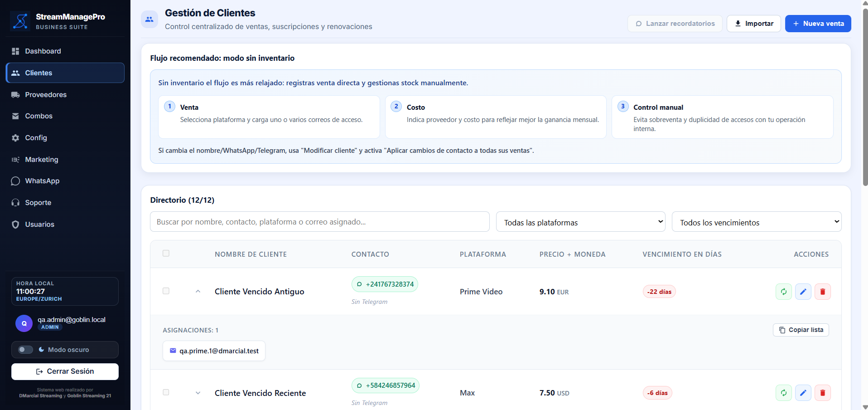Click the Prime Video platform cell
The image size is (868, 410).
coord(481,292)
